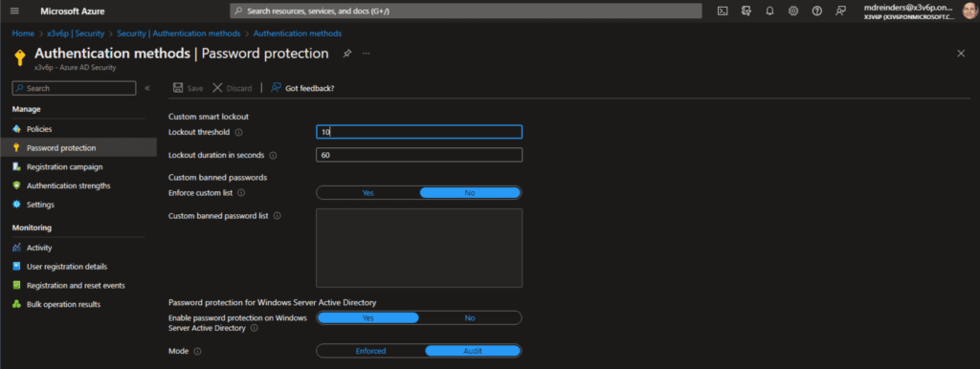This screenshot has height=369, width=980.
Task: Focus the Lockout duration in seconds field
Action: tap(419, 155)
